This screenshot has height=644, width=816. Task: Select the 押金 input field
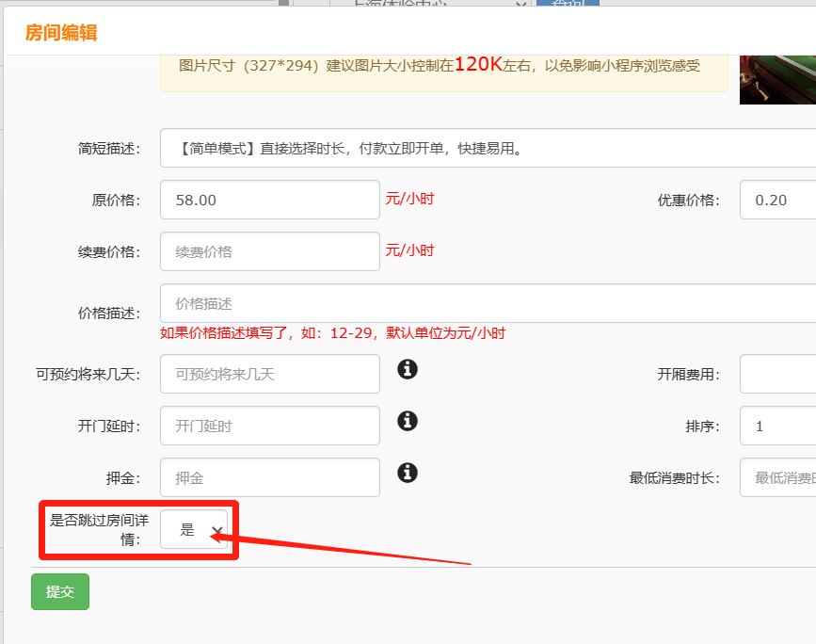pyautogui.click(x=270, y=477)
